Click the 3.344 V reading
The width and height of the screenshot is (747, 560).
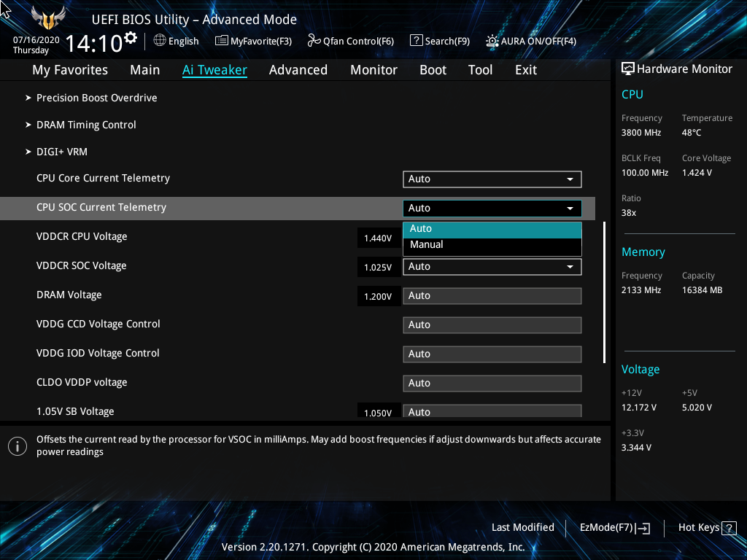click(x=636, y=448)
